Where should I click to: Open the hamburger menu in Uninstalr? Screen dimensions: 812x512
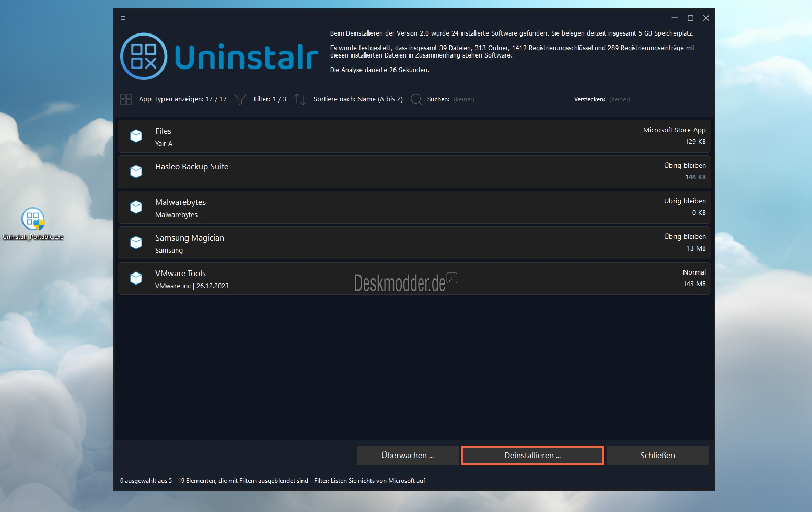(x=123, y=18)
